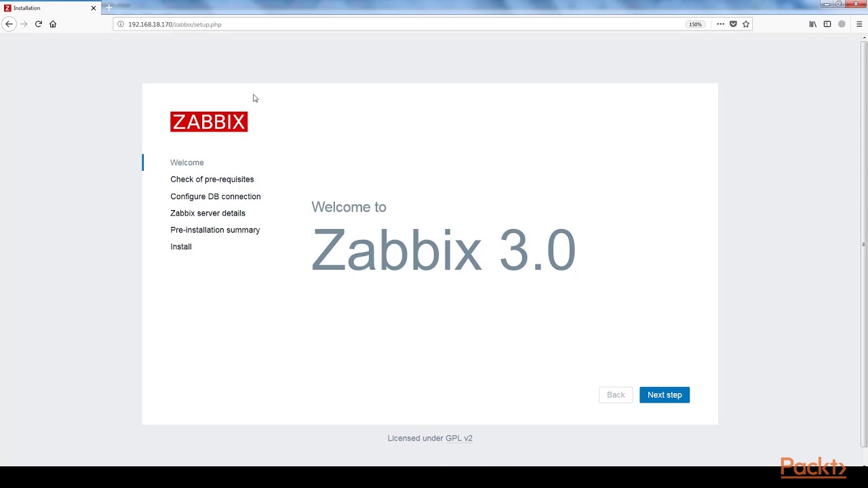
Task: Go back using browser back arrow
Action: coord(9,24)
